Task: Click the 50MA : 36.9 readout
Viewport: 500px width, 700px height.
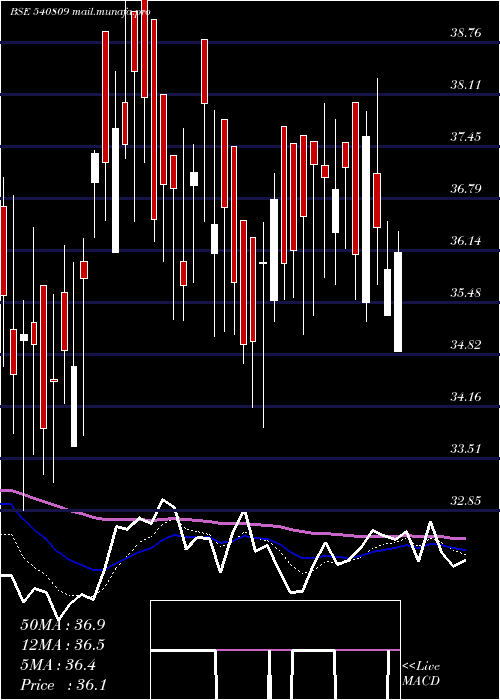Action: click(63, 625)
